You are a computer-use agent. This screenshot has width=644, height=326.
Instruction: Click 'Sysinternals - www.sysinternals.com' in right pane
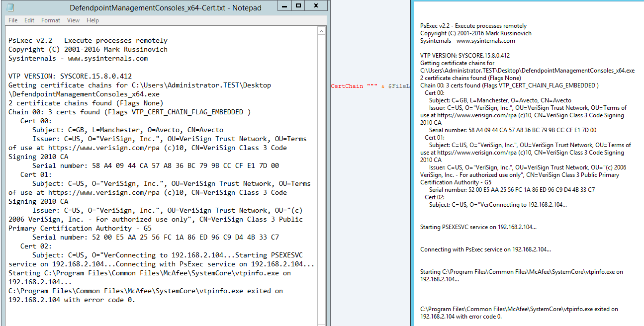[x=467, y=41]
